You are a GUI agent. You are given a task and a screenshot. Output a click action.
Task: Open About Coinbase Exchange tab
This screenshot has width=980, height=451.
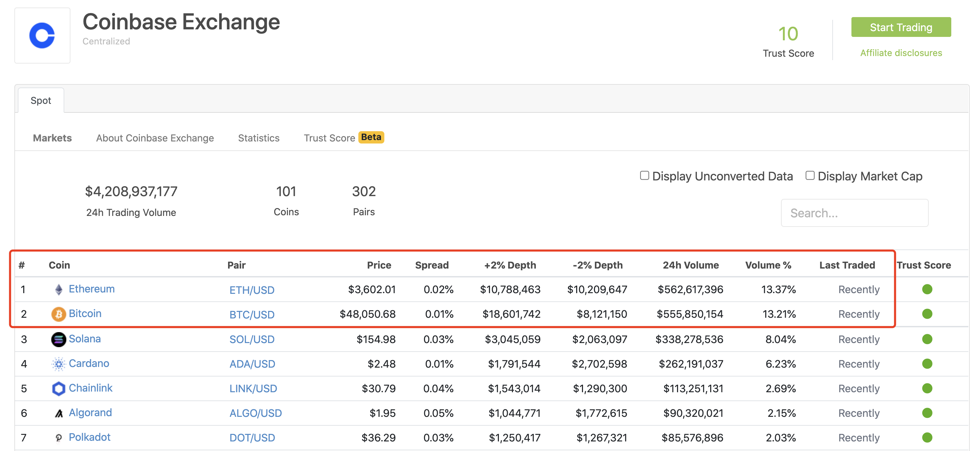point(155,138)
